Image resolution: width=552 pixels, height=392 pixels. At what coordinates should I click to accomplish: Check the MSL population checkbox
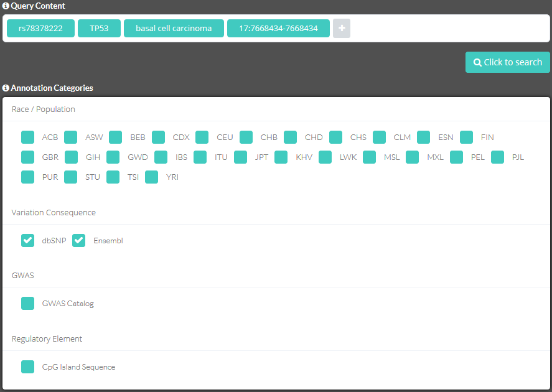(369, 157)
